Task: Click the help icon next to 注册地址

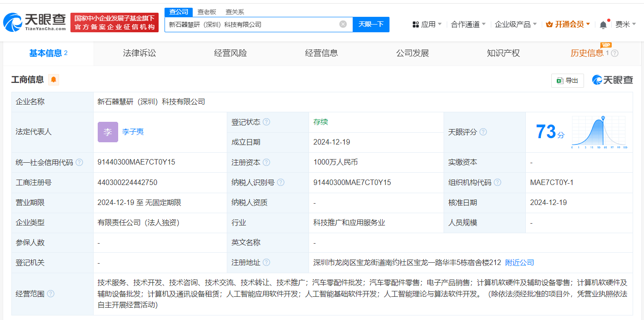Action: [x=266, y=262]
